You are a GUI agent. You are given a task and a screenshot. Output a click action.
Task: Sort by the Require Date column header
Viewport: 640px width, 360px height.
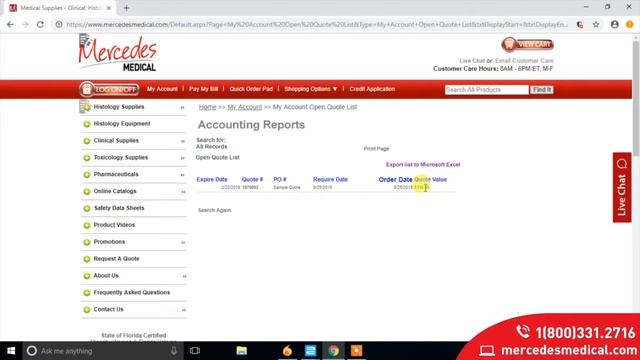click(x=330, y=180)
